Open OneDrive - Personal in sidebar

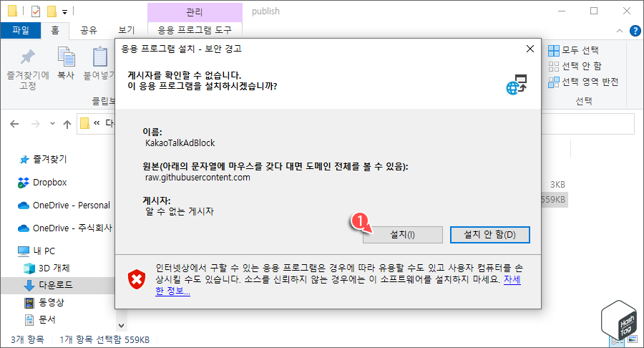[72, 206]
